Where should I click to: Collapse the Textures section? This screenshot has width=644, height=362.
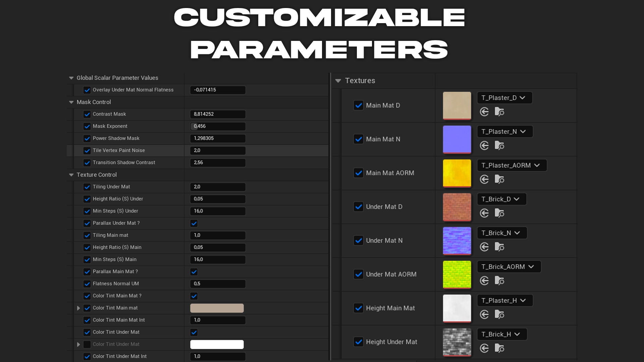tap(338, 80)
